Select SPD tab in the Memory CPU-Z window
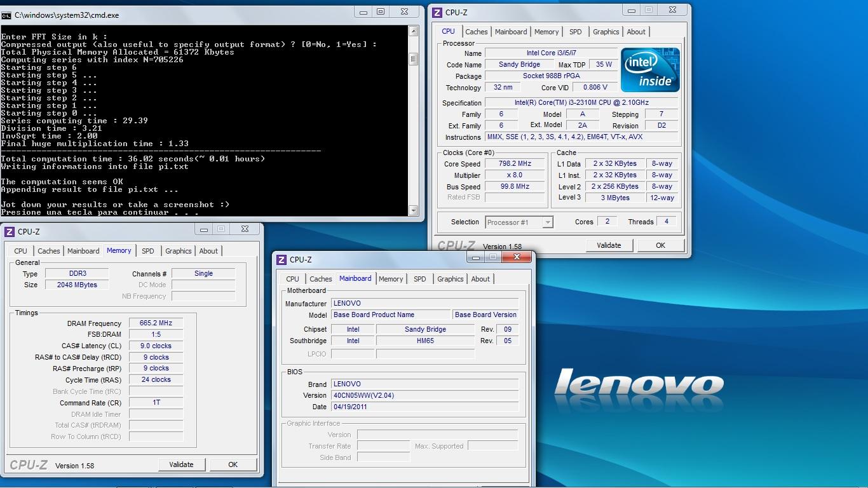The image size is (868, 488). pos(148,251)
